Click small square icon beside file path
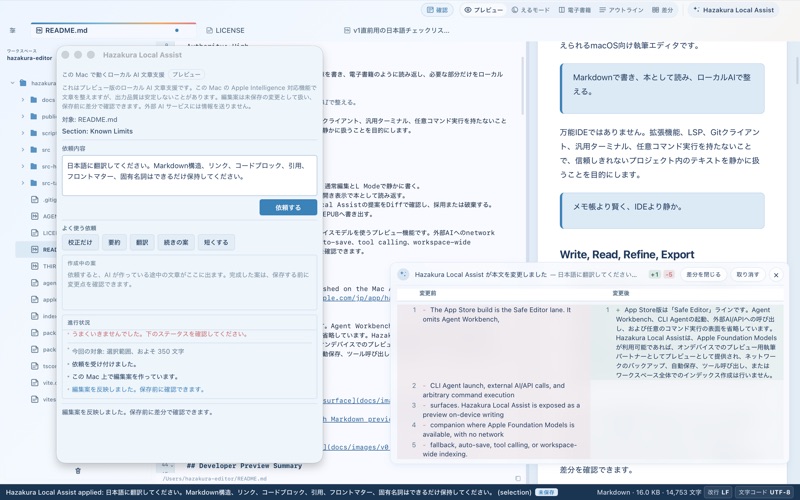Image resolution: width=800 pixels, height=500 pixels. (x=518, y=479)
